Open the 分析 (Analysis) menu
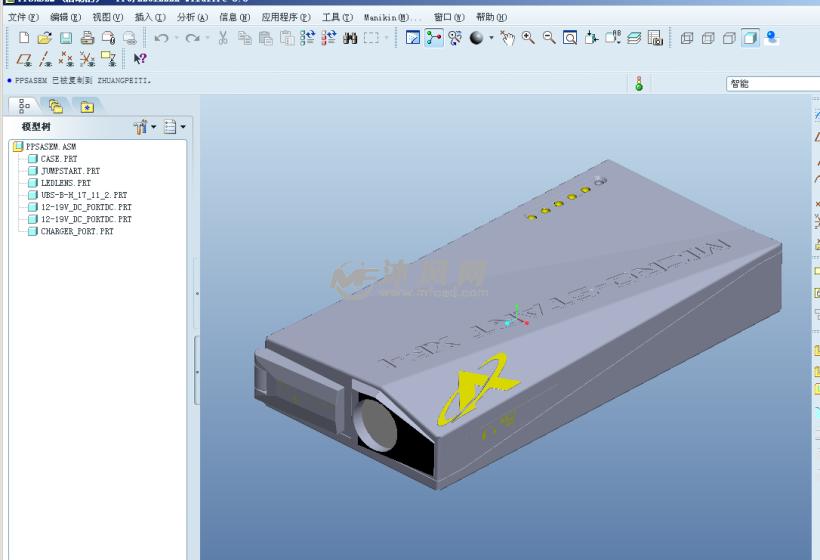 point(192,17)
